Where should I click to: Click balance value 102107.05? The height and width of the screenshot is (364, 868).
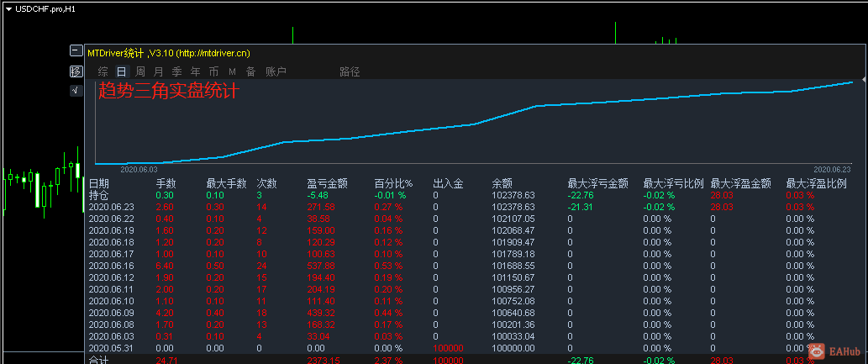(513, 219)
